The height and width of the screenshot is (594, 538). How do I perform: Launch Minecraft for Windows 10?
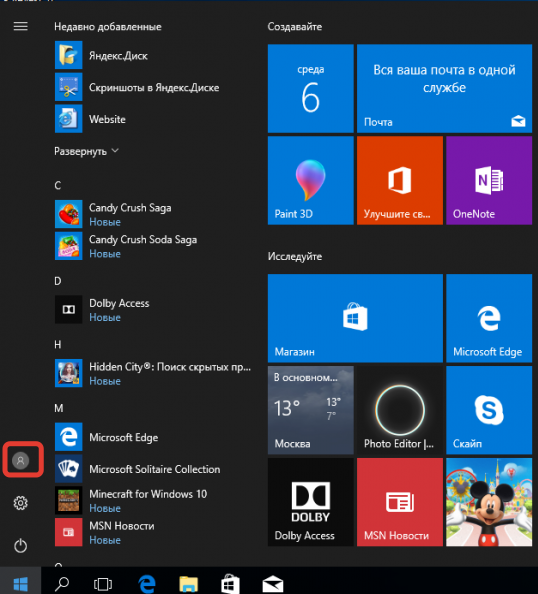pos(152,500)
